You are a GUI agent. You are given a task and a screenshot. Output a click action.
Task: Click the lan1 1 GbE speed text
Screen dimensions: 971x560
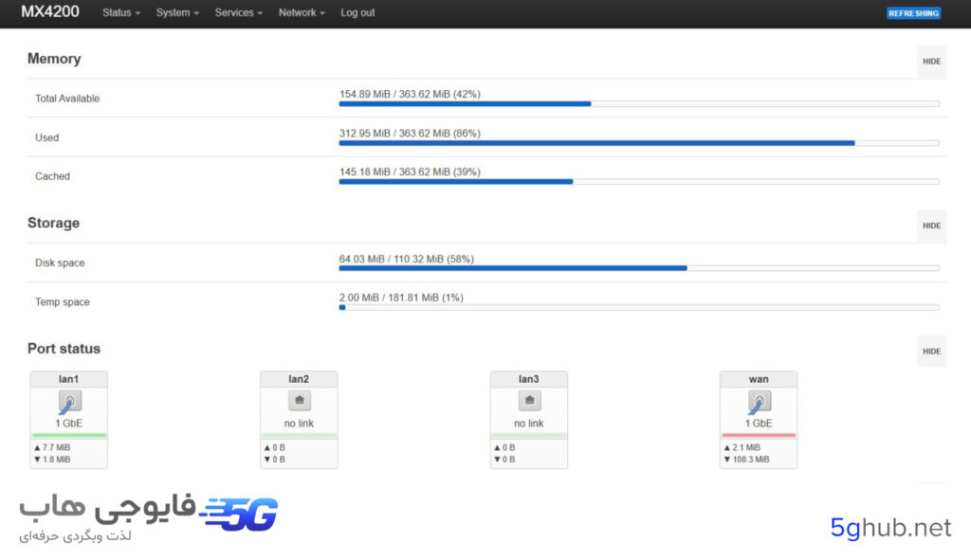pyautogui.click(x=68, y=424)
